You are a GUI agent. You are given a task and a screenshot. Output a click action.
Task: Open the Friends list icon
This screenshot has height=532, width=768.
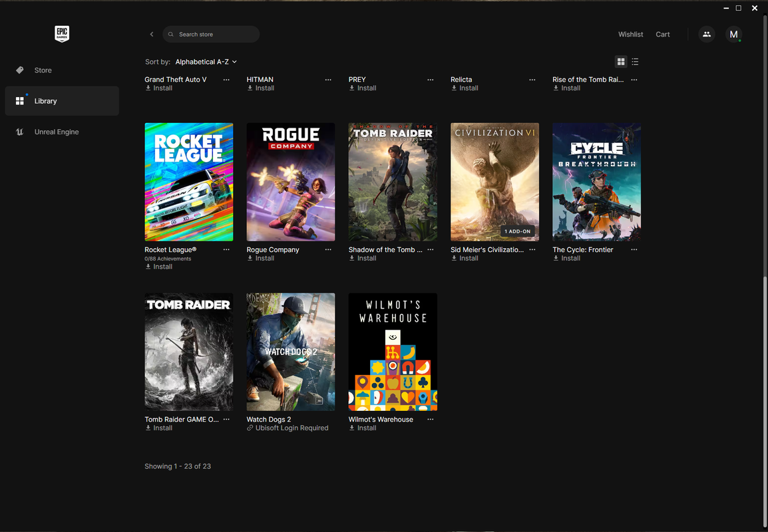click(x=706, y=35)
